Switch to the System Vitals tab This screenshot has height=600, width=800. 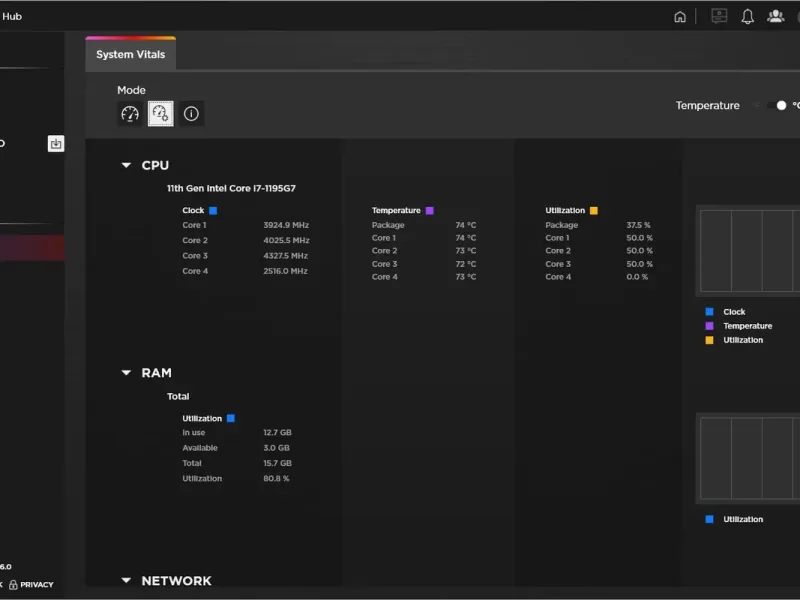click(131, 54)
